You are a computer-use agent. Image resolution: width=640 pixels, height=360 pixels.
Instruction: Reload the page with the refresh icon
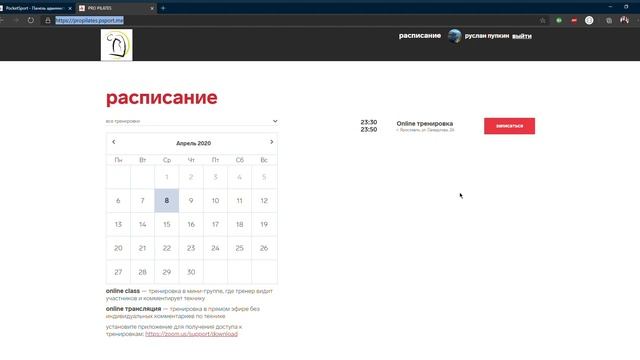[31, 20]
